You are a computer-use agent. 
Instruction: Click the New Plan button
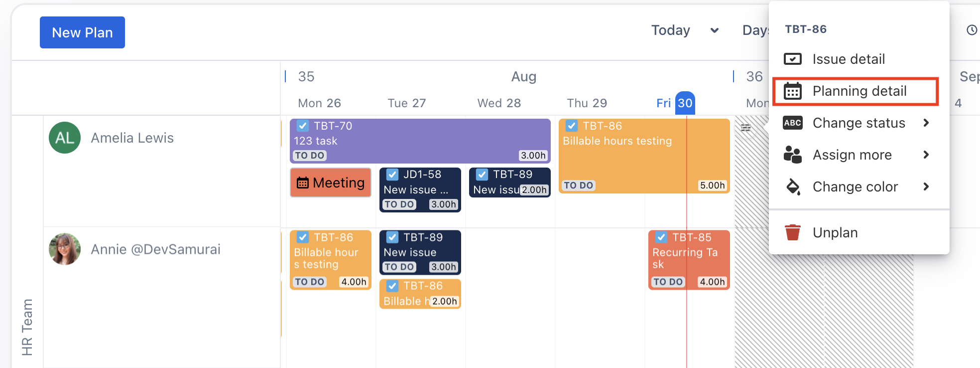(82, 32)
